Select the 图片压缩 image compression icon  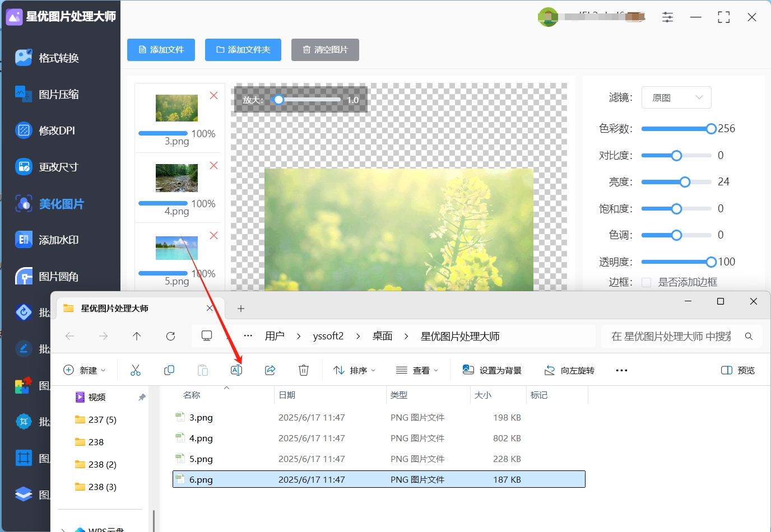(24, 94)
